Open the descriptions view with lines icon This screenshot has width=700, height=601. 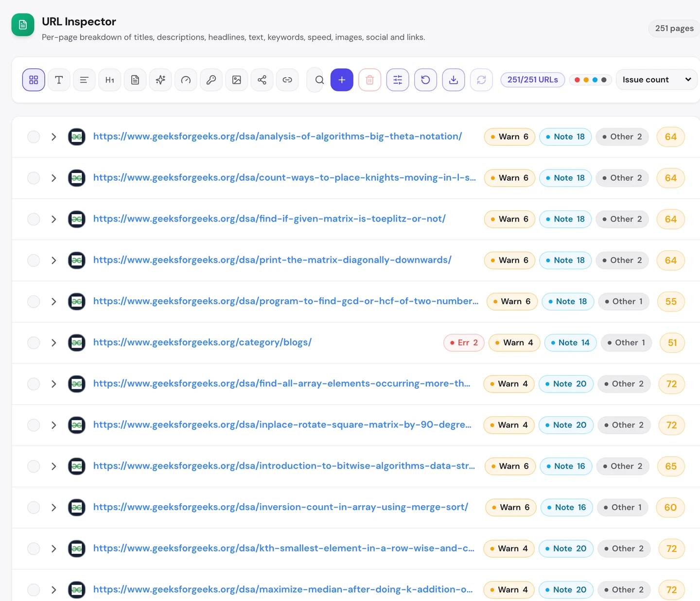(84, 80)
